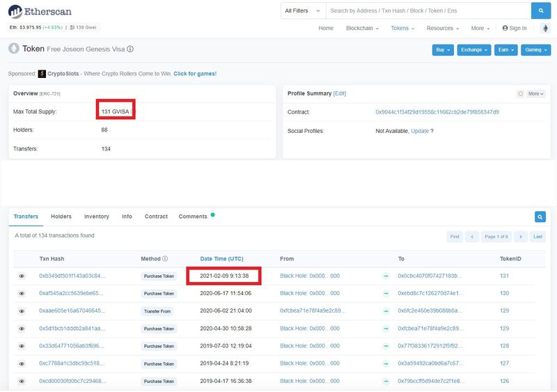Click the green arrow in the 0xc7788a1c3dbc row
Viewport: 557px width, 392px height.
[x=386, y=363]
